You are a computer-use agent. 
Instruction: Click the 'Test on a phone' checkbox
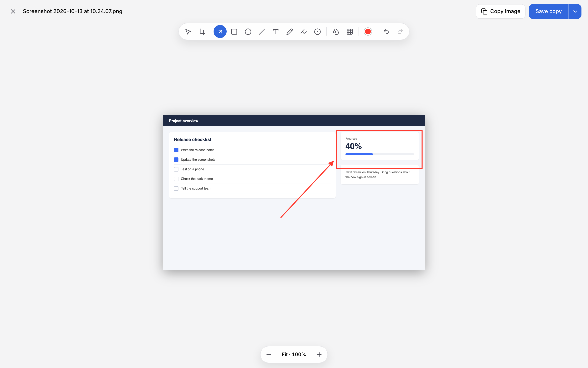[x=176, y=169]
